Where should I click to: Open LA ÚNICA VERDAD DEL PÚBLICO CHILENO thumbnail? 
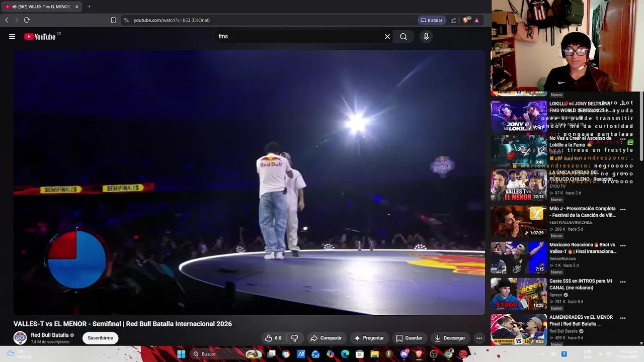pos(519,185)
